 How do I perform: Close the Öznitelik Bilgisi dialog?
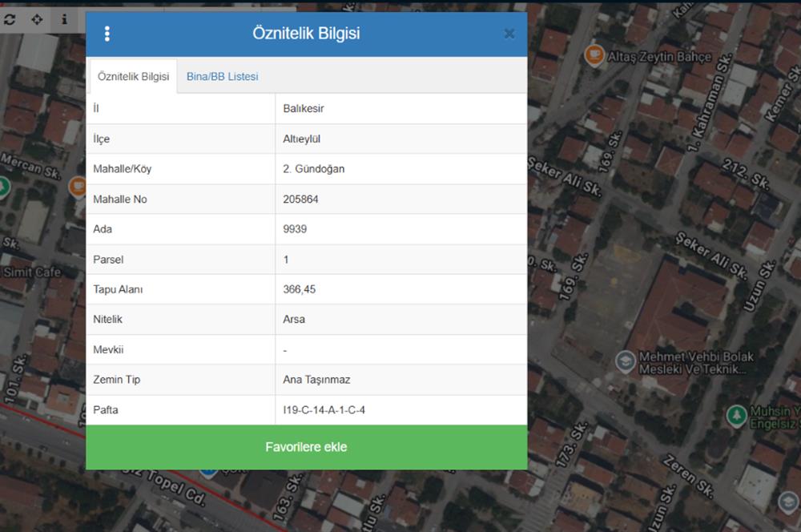tap(509, 34)
